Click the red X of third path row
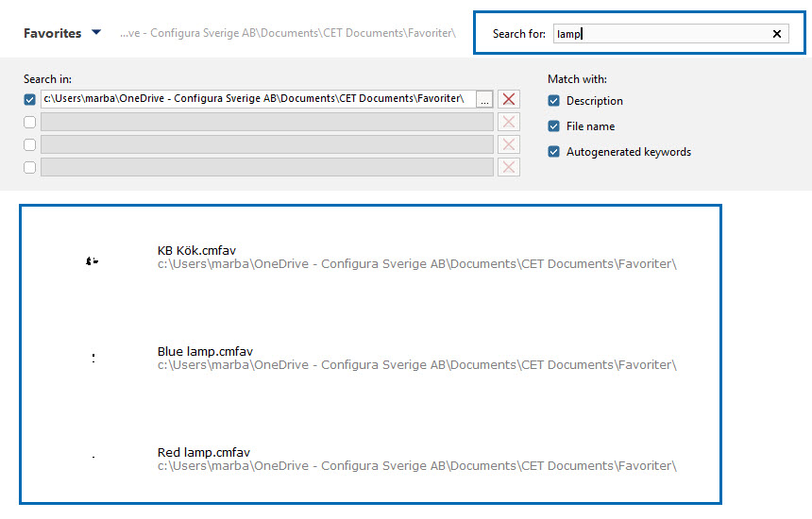The image size is (812, 519). click(x=509, y=144)
